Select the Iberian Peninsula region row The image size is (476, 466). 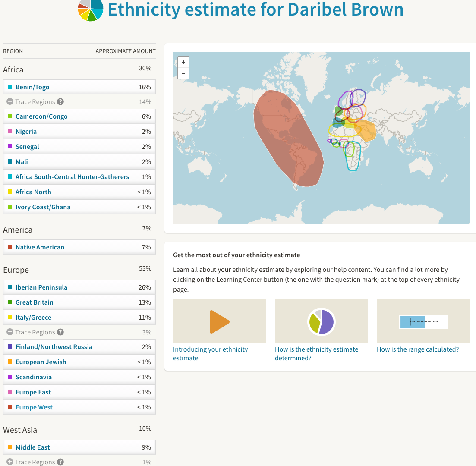click(x=79, y=287)
